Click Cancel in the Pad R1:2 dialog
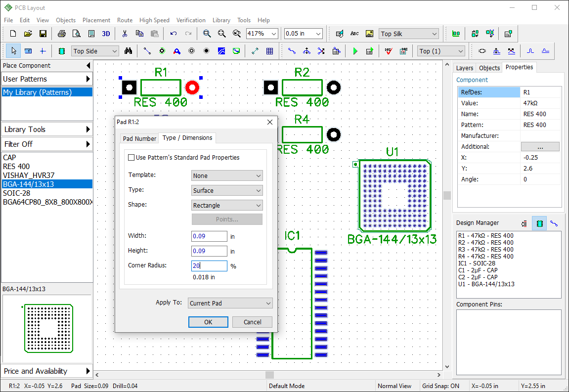The image size is (569, 392). point(252,322)
